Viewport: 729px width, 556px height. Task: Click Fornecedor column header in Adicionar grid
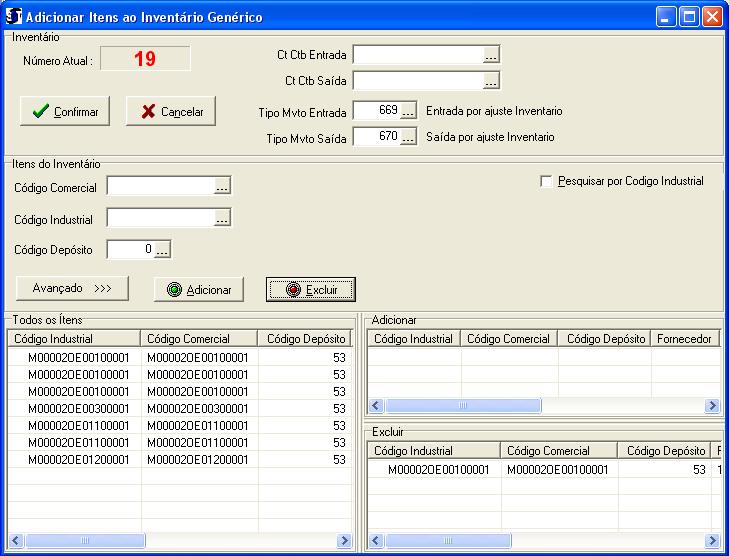tap(684, 339)
